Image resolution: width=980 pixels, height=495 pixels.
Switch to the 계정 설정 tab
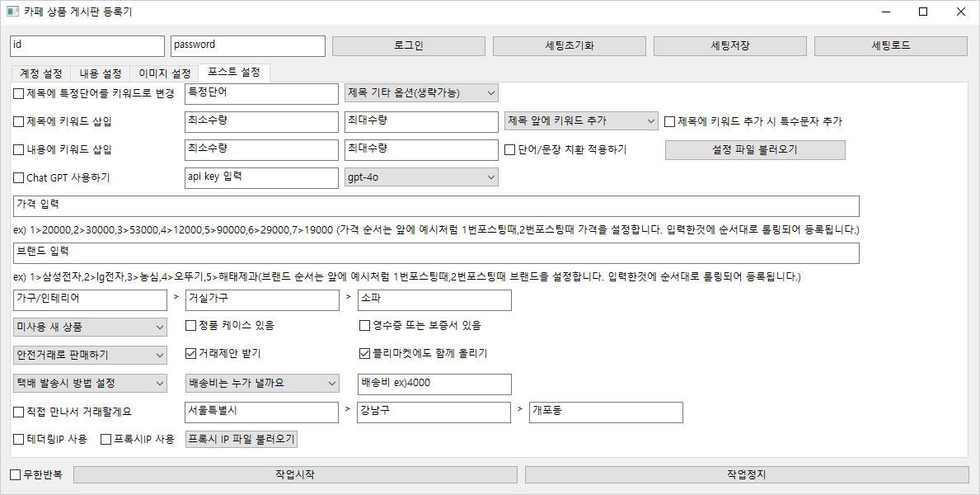(x=40, y=73)
